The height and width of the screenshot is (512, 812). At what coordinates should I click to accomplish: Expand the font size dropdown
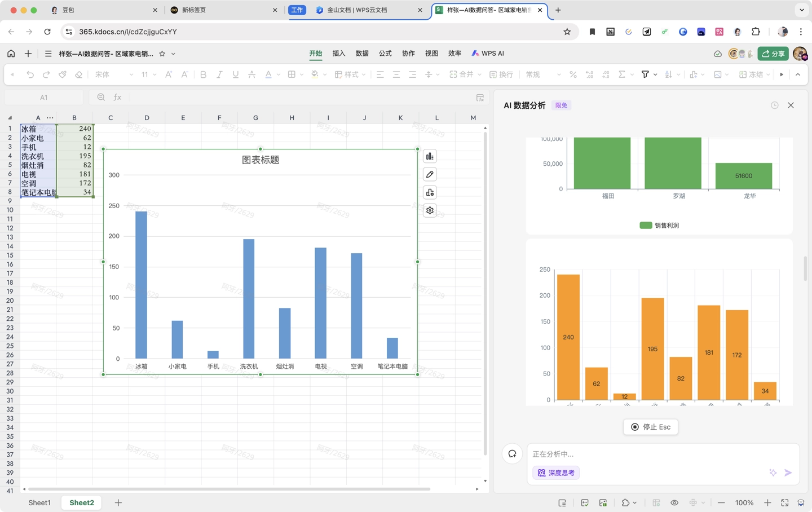(x=155, y=74)
